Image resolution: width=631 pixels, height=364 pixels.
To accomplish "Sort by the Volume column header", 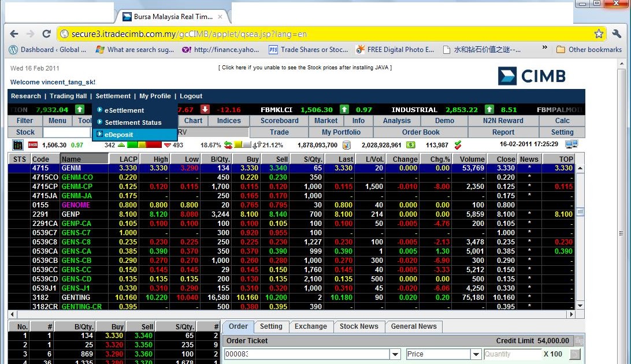I will (x=468, y=159).
